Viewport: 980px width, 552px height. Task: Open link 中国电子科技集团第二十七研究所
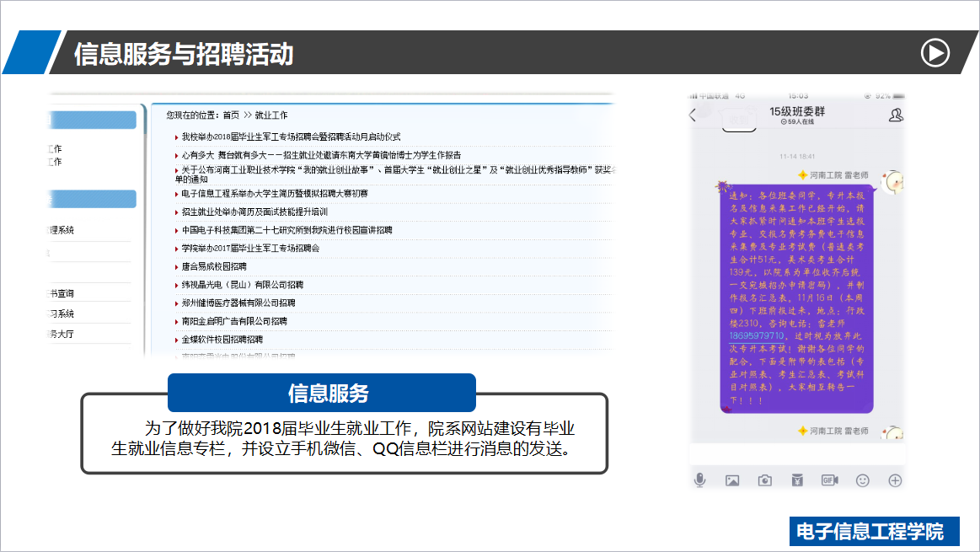(x=287, y=230)
